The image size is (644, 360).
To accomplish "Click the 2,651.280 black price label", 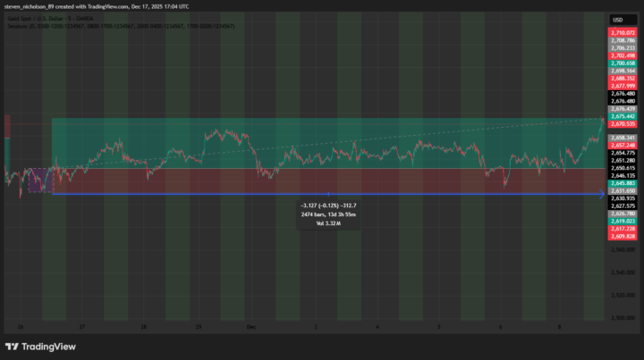I will (x=623, y=161).
